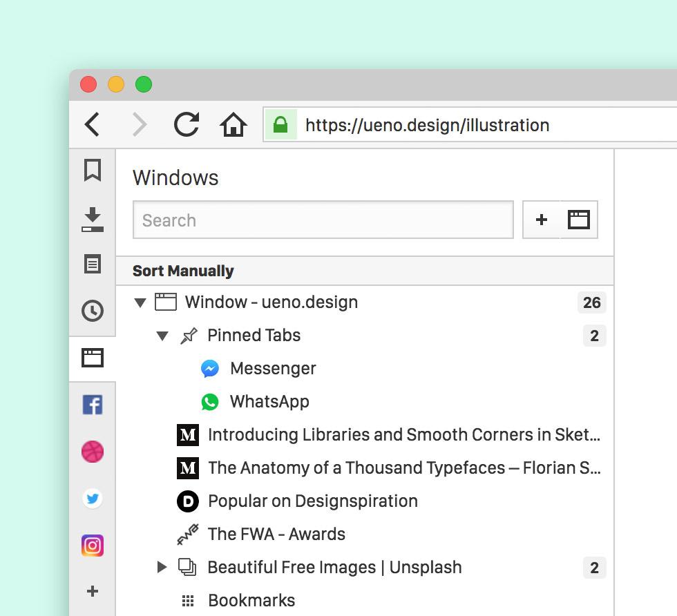Open the Facebook web panel
This screenshot has width=677, height=616.
[93, 405]
